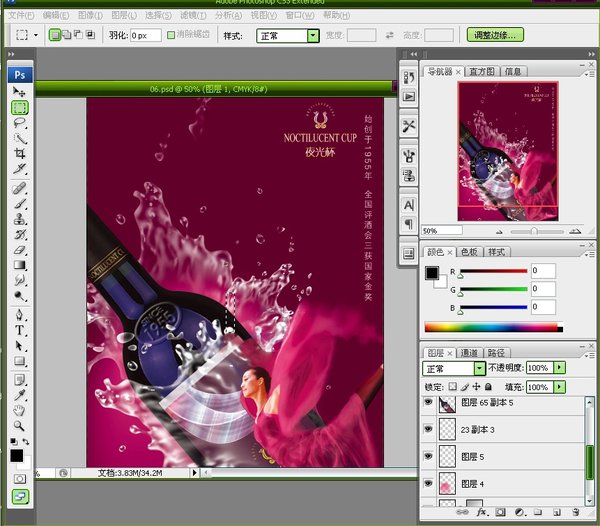Image resolution: width=600 pixels, height=526 pixels.
Task: Create new adjustment layer
Action: pos(519,512)
